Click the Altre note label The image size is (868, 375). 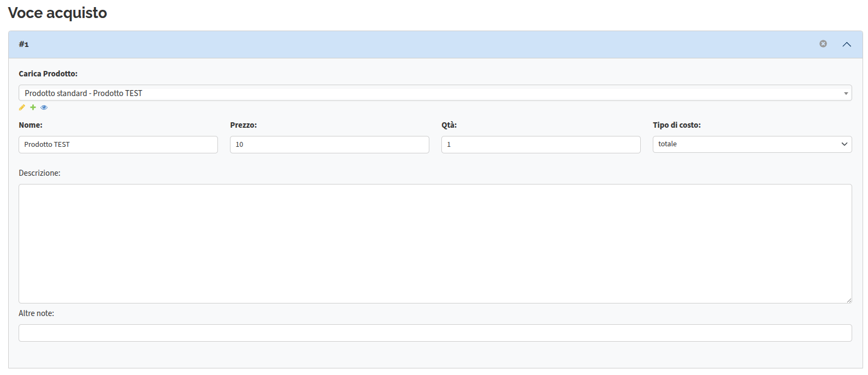(36, 313)
